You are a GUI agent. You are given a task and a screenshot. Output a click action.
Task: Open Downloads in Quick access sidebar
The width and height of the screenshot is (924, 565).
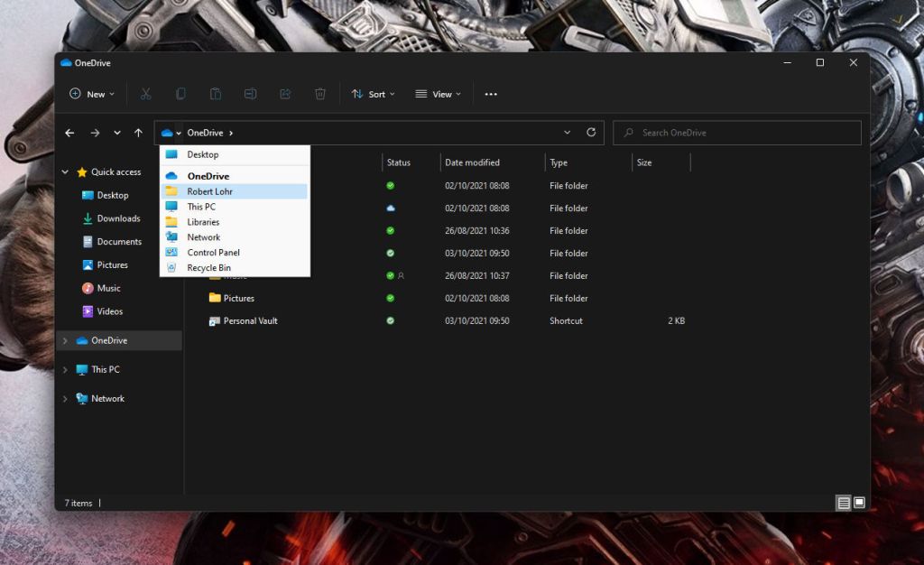click(118, 218)
